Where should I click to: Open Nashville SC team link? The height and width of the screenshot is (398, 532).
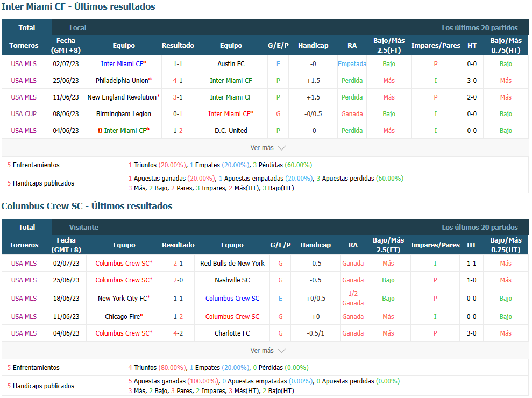232,280
